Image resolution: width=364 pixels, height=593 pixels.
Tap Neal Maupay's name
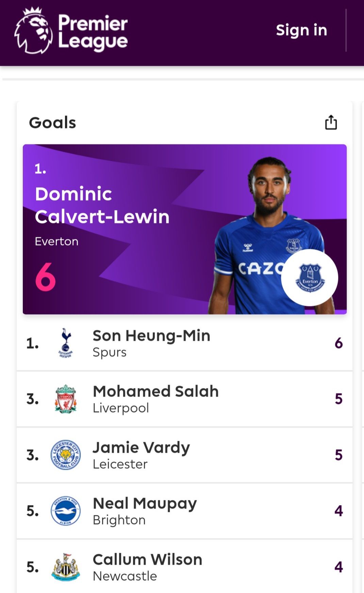(145, 503)
